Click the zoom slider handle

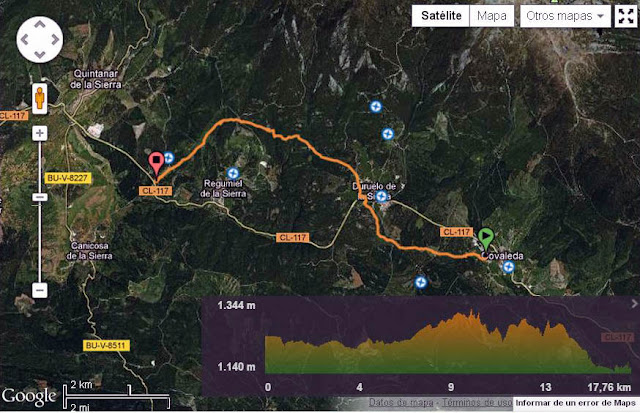tap(40, 198)
